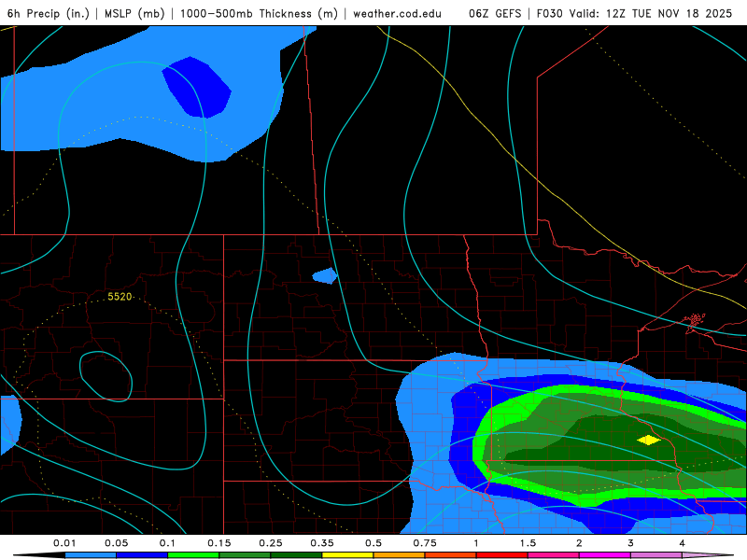Click the dark blue precip blob in Canada
This screenshot has height=560, width=747.
(x=196, y=87)
